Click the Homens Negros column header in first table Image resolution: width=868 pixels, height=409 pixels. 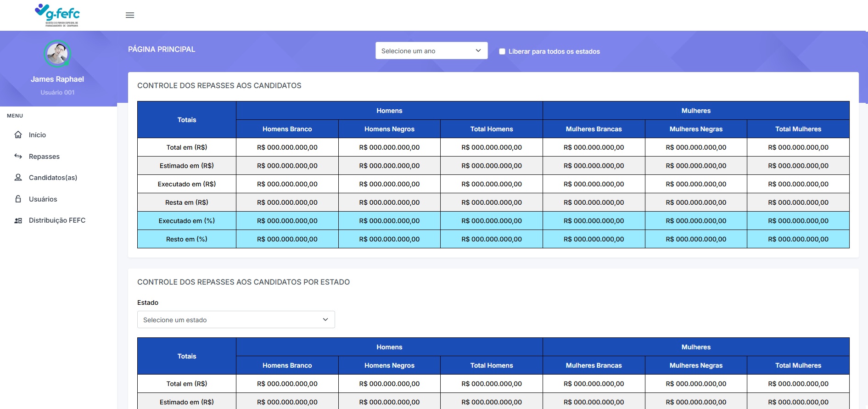click(x=389, y=129)
